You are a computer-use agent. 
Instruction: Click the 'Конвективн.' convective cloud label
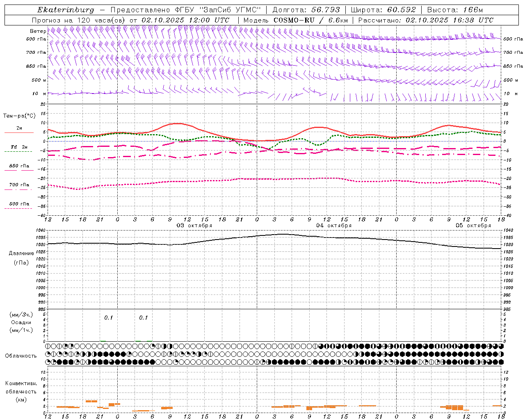tap(21, 383)
